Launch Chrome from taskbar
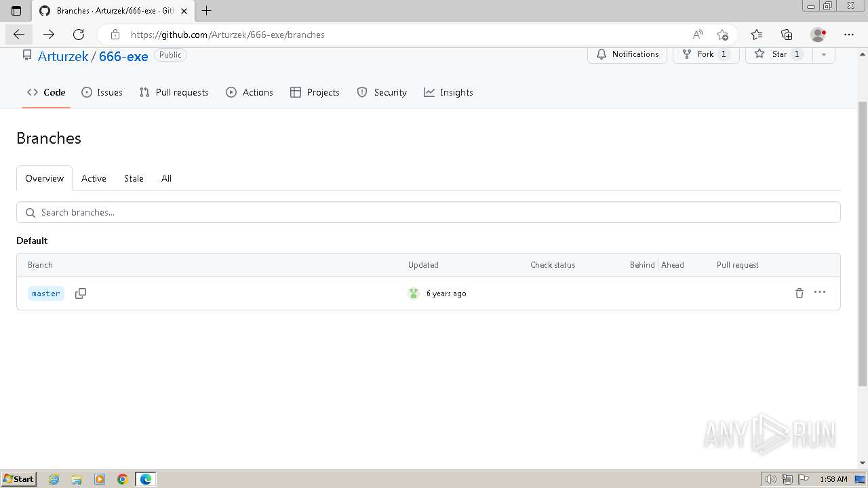The width and height of the screenshot is (868, 488). (x=123, y=479)
